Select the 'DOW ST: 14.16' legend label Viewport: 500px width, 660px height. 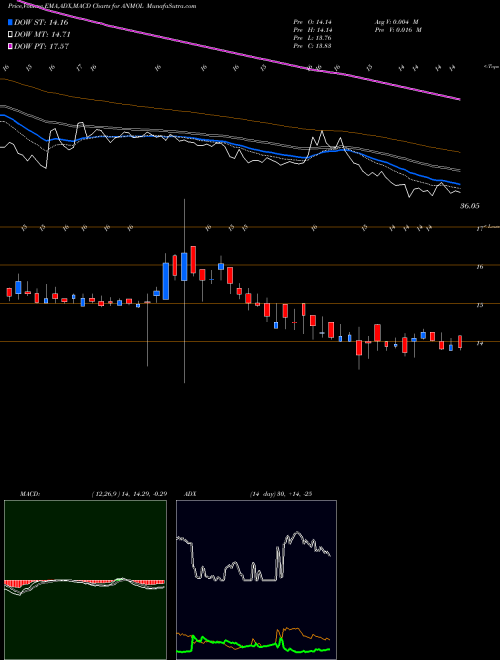[x=41, y=23]
